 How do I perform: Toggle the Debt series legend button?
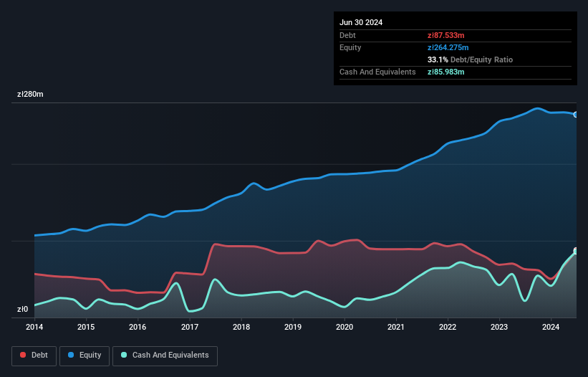click(34, 355)
